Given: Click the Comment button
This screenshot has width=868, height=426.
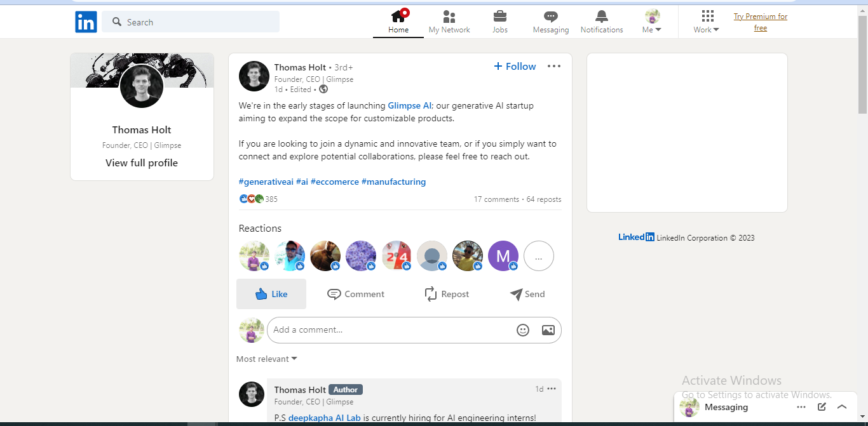Looking at the screenshot, I should click(x=356, y=294).
